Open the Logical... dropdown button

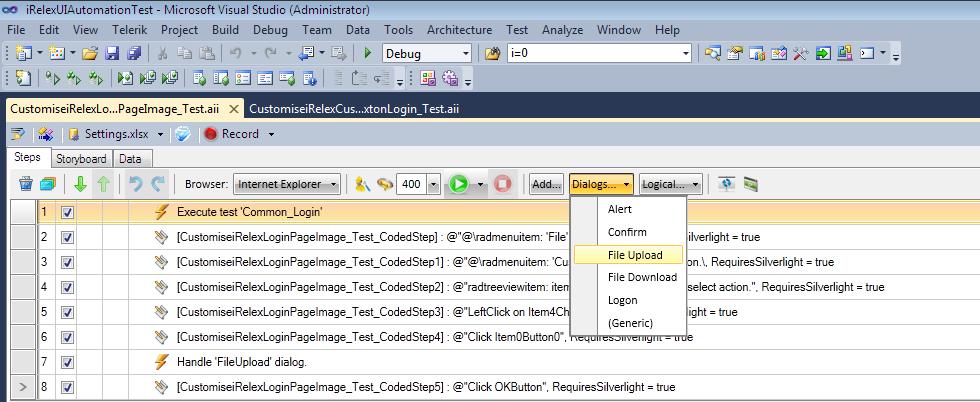(x=671, y=184)
